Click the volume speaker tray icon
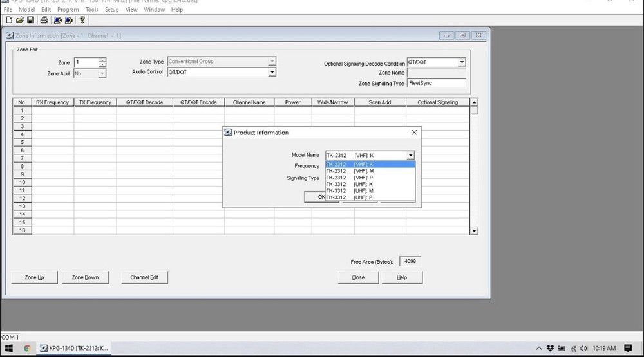Screen dimensions: 644x357 [x=583, y=349]
